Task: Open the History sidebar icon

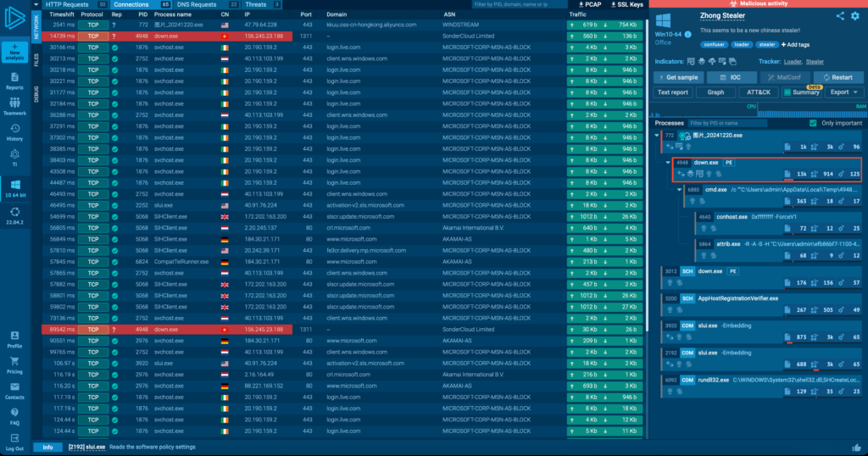Action: coord(14,132)
